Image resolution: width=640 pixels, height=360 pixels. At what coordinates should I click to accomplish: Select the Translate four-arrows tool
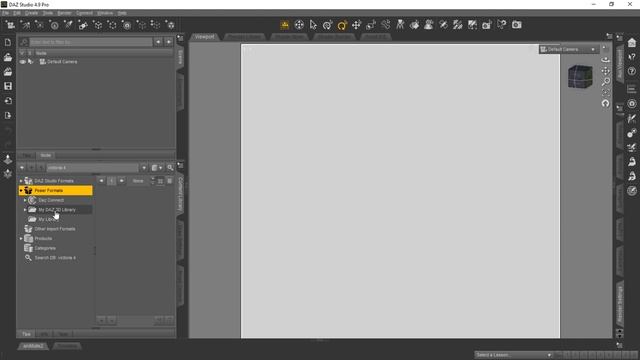click(356, 25)
